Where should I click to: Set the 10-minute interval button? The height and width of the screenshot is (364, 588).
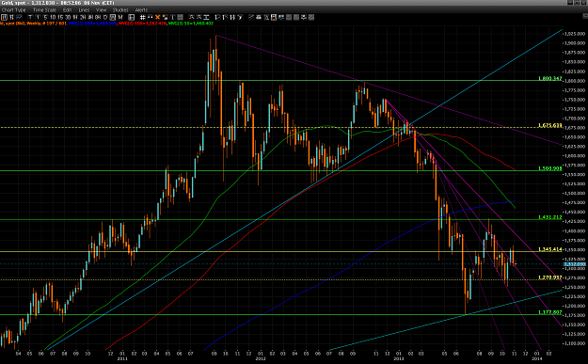click(x=53, y=17)
